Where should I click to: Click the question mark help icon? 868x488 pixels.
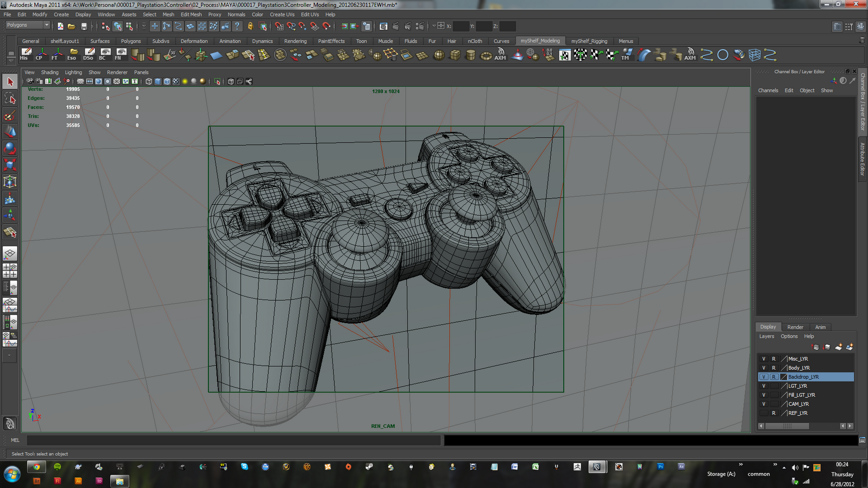pos(237,26)
